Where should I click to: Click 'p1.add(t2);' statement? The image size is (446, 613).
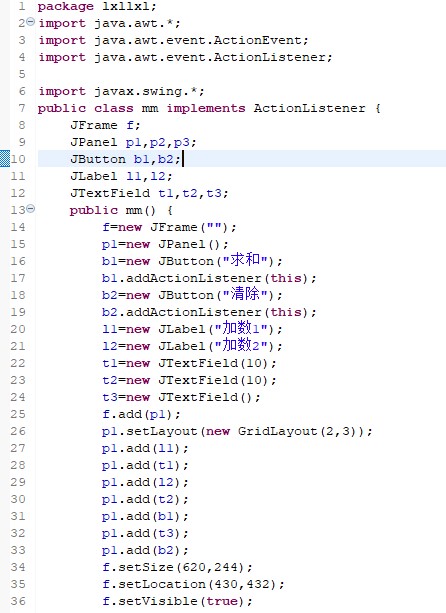(x=145, y=499)
